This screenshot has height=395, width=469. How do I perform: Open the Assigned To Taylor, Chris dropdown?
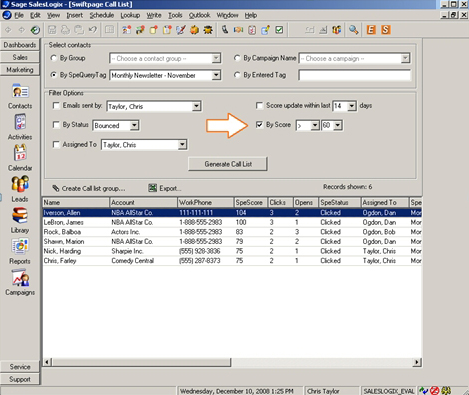pos(182,145)
